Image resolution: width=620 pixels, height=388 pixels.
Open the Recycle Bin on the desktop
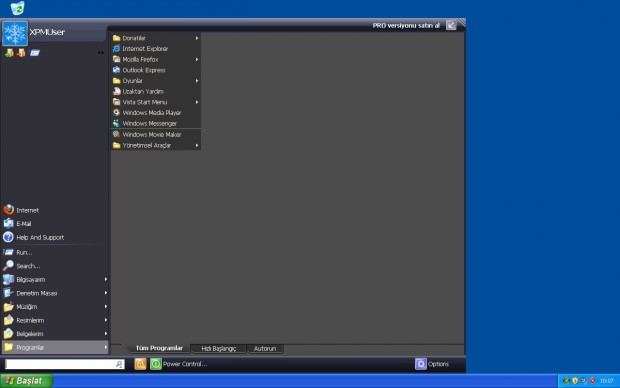point(17,8)
